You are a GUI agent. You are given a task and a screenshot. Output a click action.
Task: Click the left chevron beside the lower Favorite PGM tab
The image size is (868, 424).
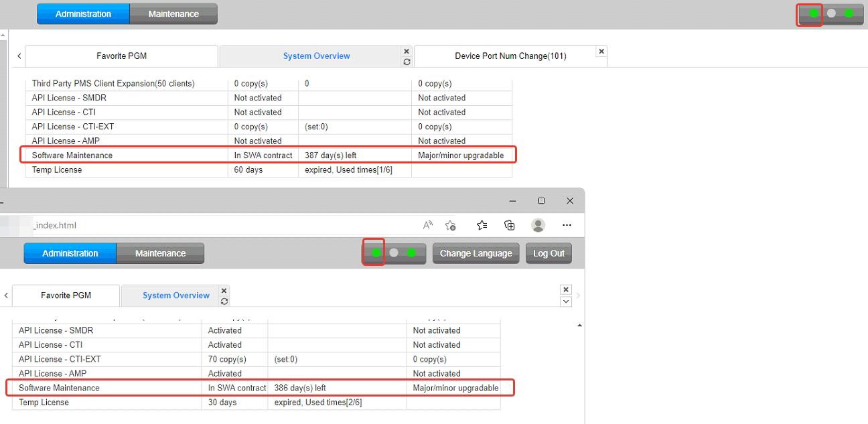pos(6,295)
